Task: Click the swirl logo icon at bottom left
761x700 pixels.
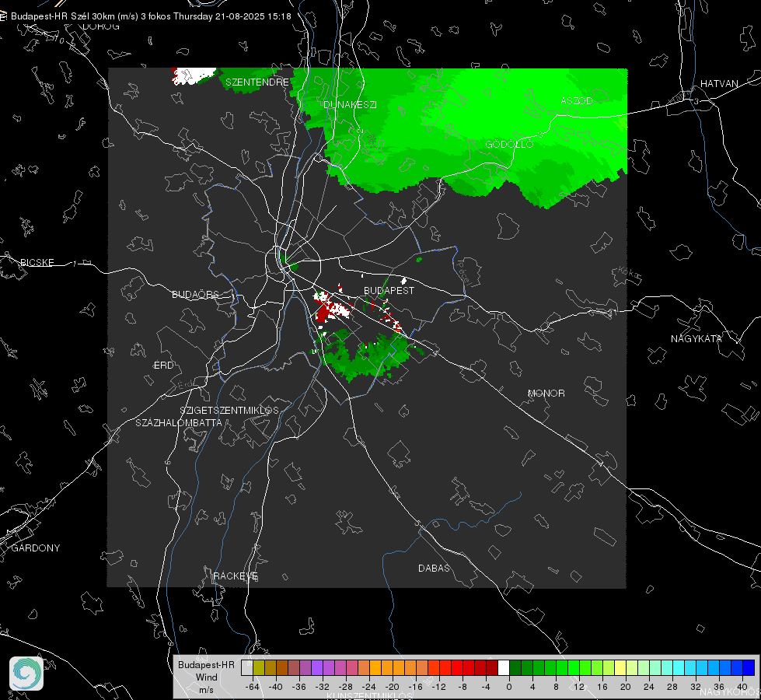Action: click(26, 674)
